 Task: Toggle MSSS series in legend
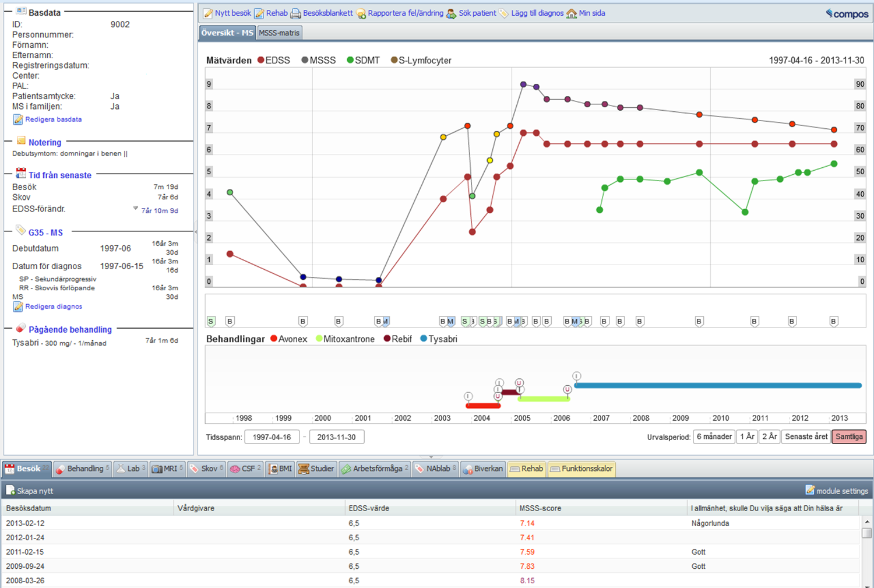tap(318, 60)
